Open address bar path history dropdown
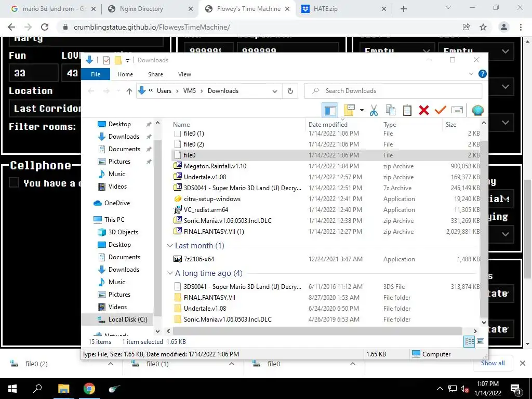The image size is (532, 399). tap(275, 91)
